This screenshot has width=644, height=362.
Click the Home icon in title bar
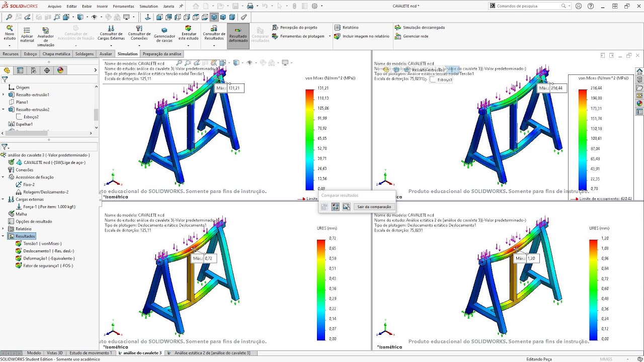tap(196, 6)
